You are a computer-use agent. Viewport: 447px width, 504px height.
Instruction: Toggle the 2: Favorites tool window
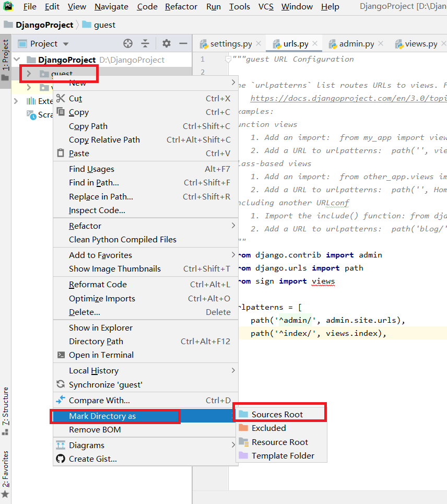[5, 474]
